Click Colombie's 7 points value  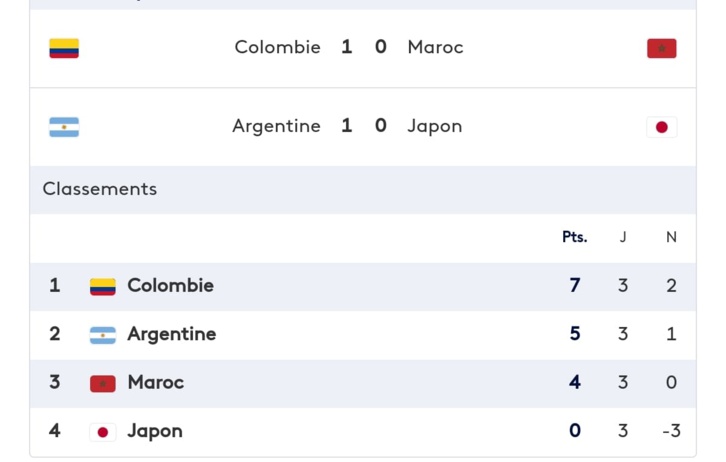pyautogui.click(x=575, y=286)
